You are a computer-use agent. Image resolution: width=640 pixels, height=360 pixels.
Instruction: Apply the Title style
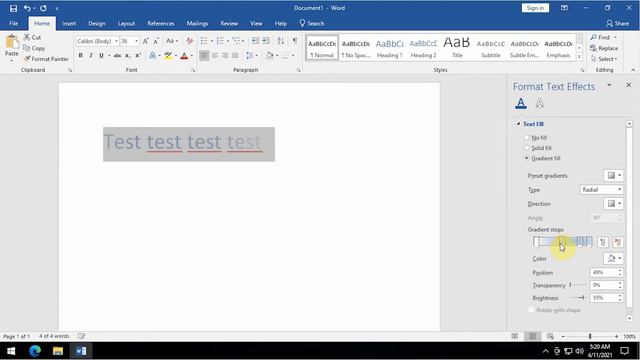[x=457, y=48]
